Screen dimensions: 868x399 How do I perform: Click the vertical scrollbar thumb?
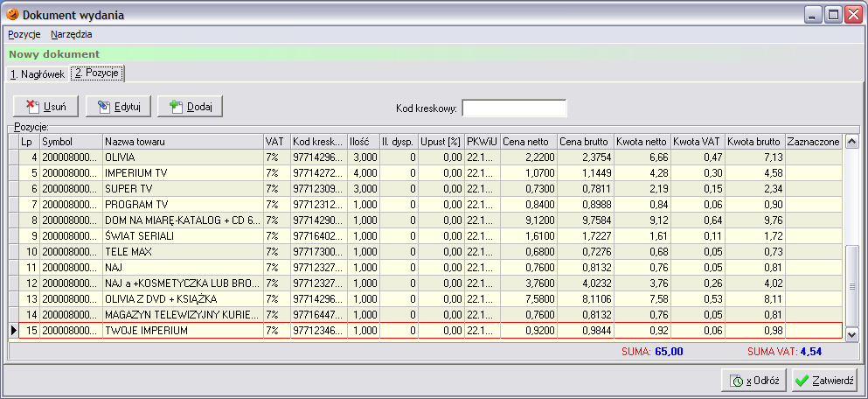pos(852,286)
